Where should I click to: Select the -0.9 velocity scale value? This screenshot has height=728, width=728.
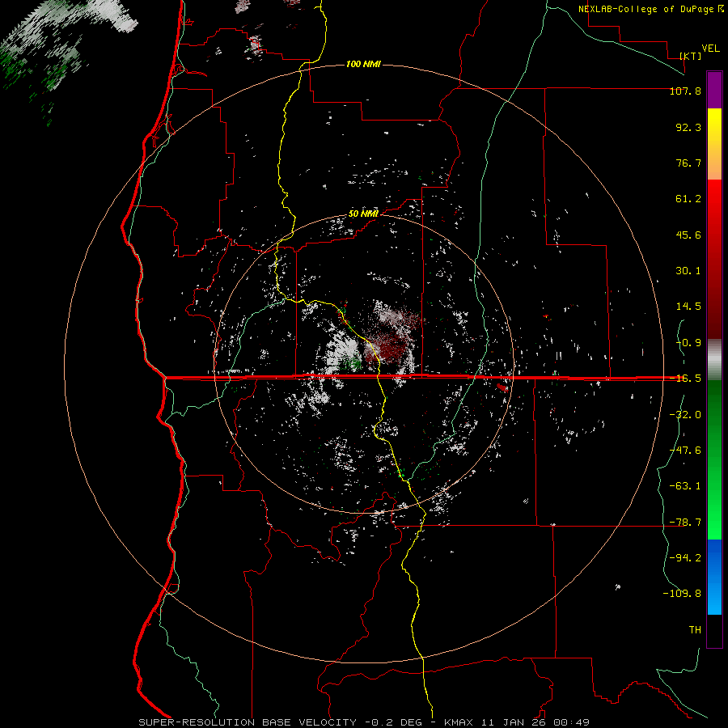(x=688, y=343)
